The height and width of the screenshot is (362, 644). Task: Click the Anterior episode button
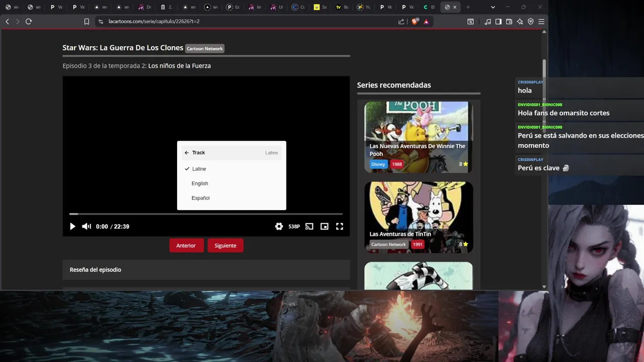click(186, 245)
